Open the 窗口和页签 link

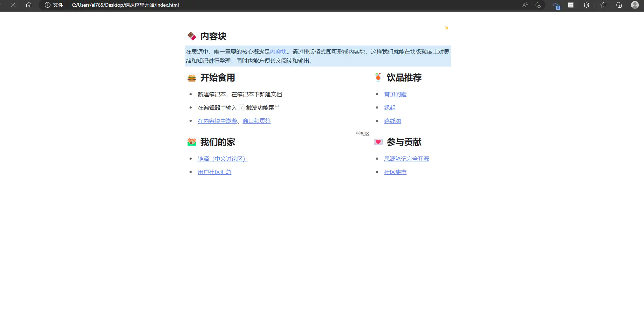256,121
